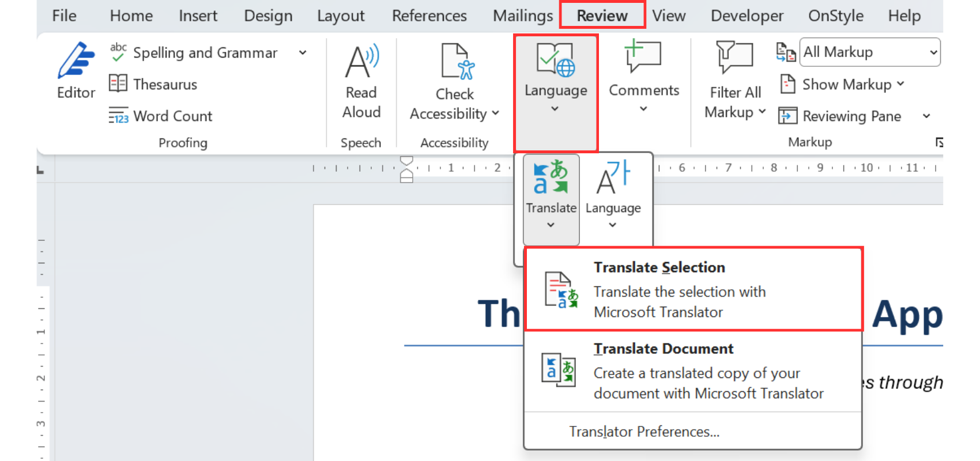Switch to the Mailings tab
This screenshot has height=461, width=980.
[x=523, y=16]
